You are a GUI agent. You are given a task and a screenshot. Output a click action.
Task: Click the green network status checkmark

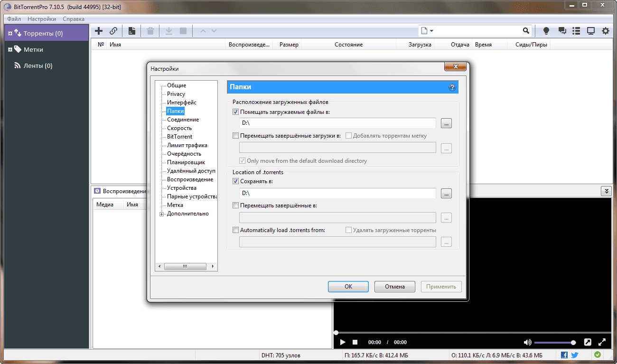[x=597, y=355]
